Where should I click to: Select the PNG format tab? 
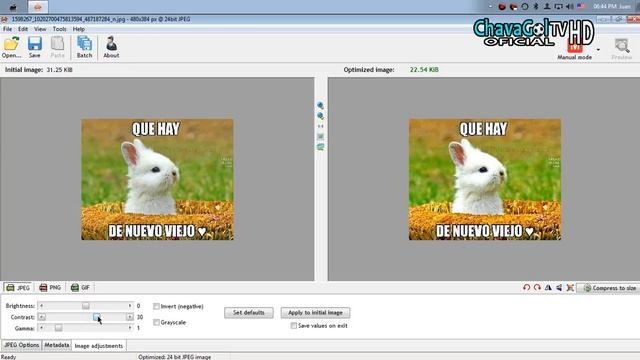(50, 288)
